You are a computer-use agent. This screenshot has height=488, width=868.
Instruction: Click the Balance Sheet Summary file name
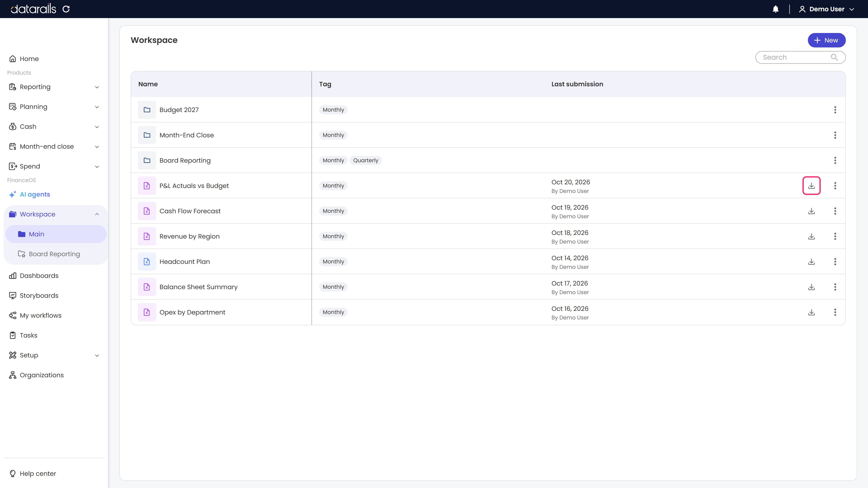(x=198, y=287)
